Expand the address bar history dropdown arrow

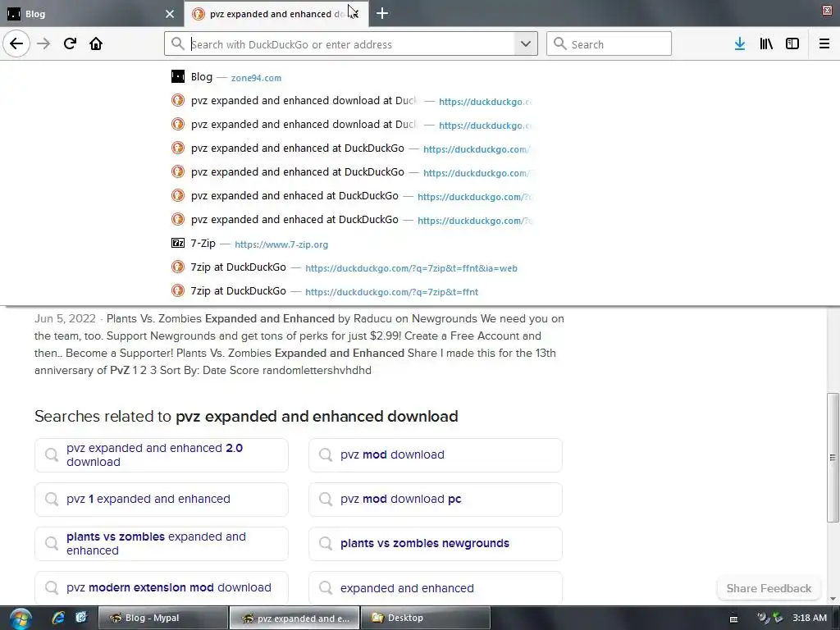point(526,43)
